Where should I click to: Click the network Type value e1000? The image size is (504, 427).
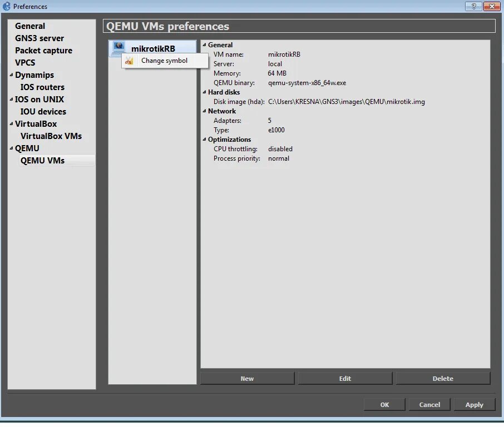point(276,130)
